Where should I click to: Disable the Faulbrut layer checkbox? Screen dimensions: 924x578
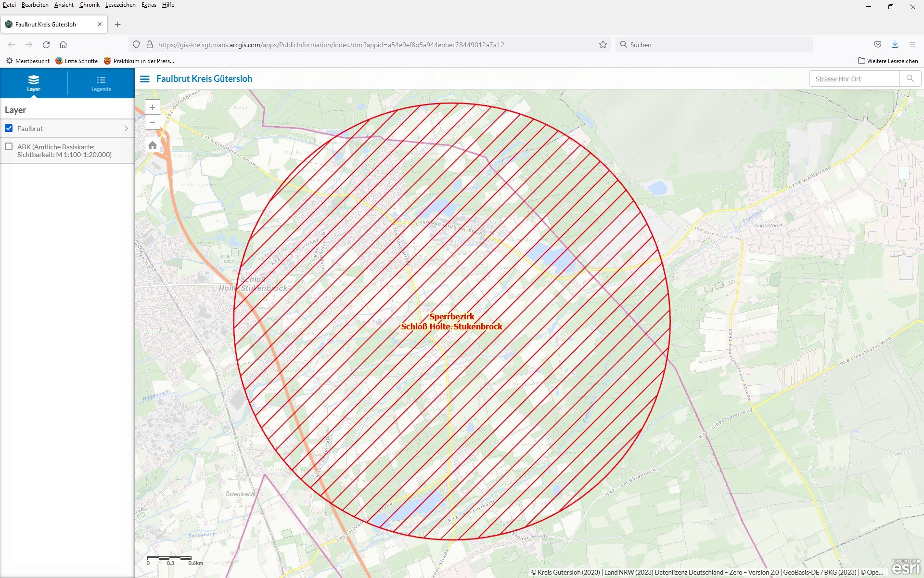[9, 128]
